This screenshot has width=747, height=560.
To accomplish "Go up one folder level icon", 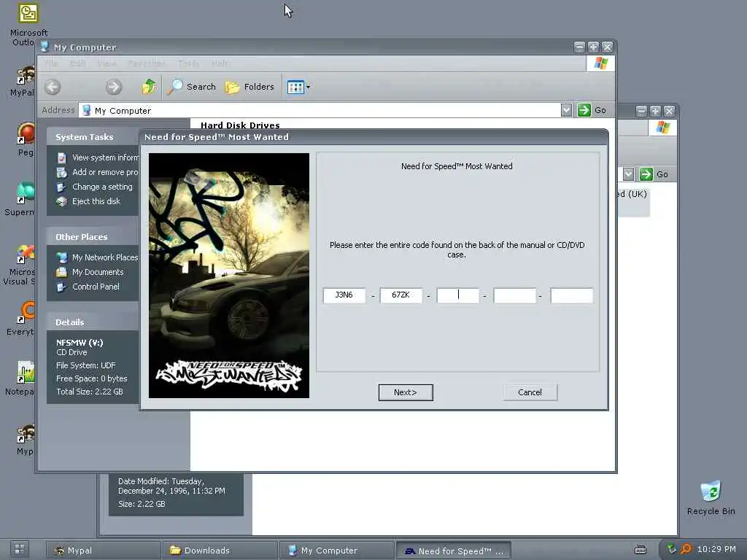I will coord(149,87).
